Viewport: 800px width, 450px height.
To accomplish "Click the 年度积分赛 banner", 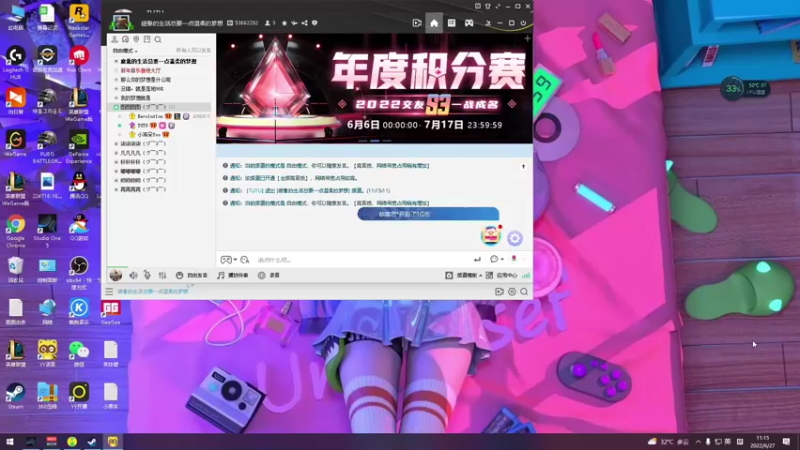I will 374,88.
